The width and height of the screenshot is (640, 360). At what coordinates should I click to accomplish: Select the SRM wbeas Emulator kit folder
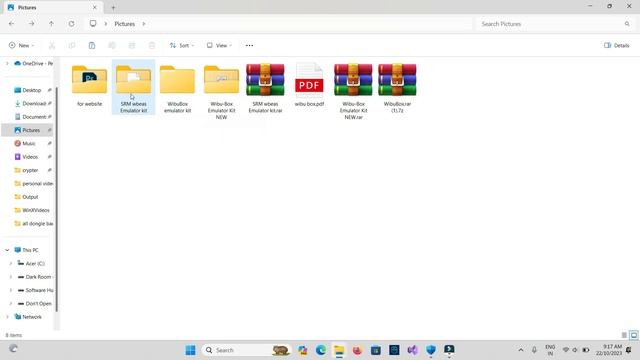coord(133,87)
